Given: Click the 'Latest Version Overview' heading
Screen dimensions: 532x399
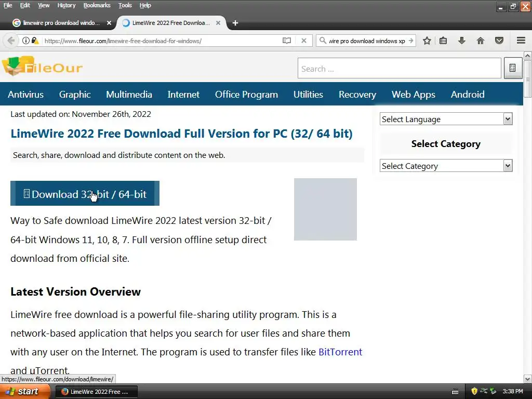Looking at the screenshot, I should 76,292.
